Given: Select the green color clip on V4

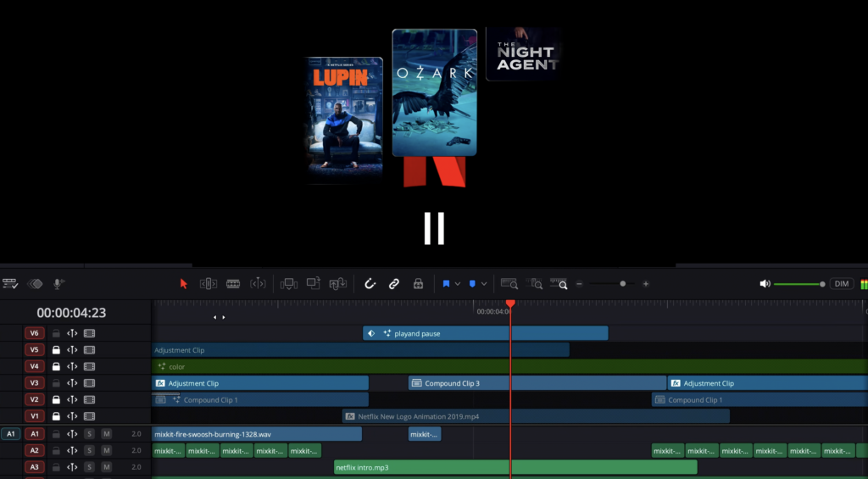Looking at the screenshot, I should tap(509, 366).
